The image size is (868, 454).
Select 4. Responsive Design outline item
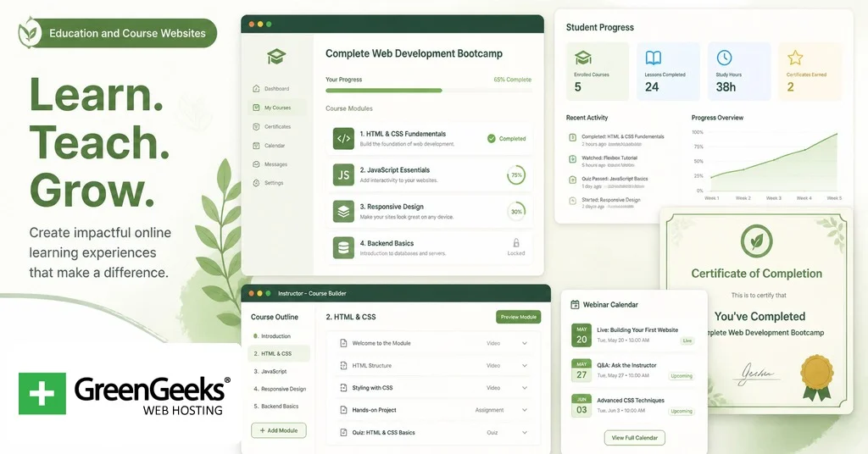[278, 389]
